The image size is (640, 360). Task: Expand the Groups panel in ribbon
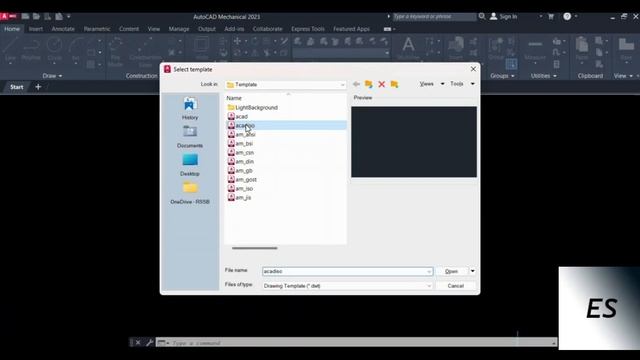(x=502, y=76)
